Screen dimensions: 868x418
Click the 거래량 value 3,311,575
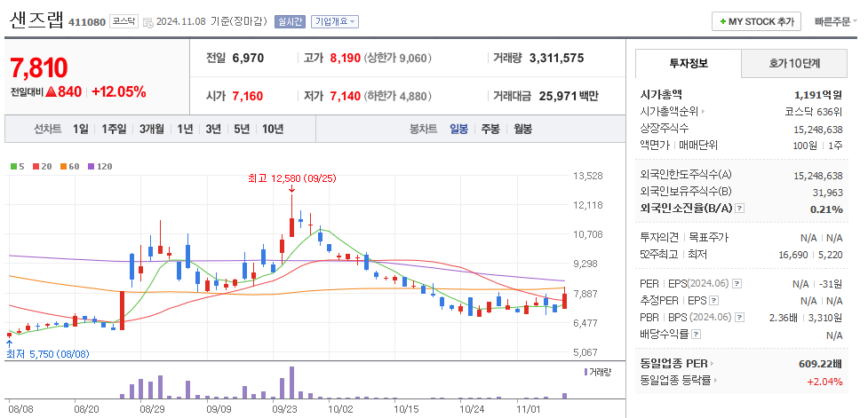556,58
